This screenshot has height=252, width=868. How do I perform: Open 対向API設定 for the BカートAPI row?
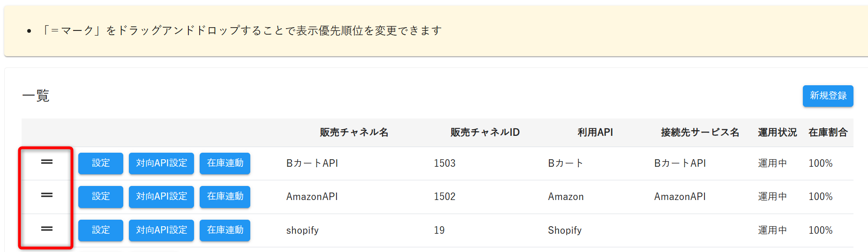(x=161, y=163)
